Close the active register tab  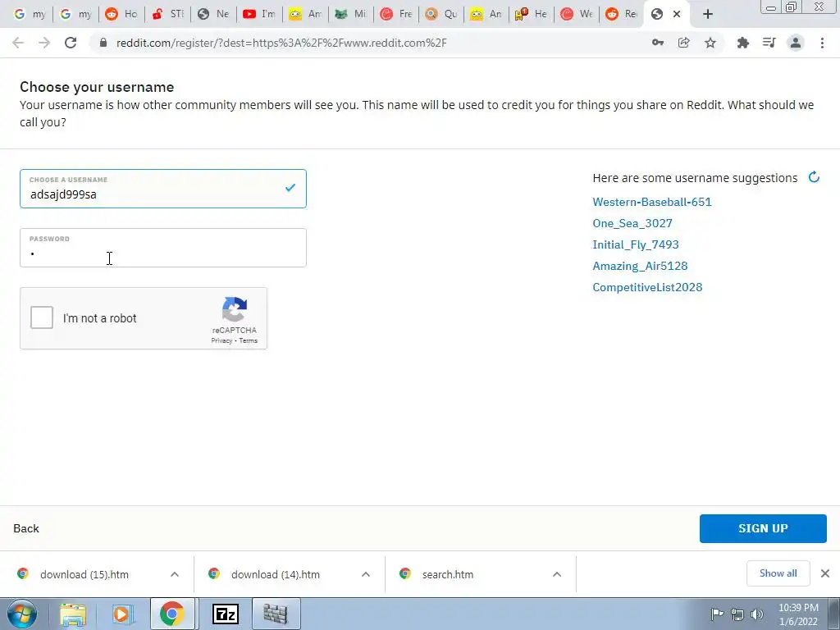pos(677,15)
